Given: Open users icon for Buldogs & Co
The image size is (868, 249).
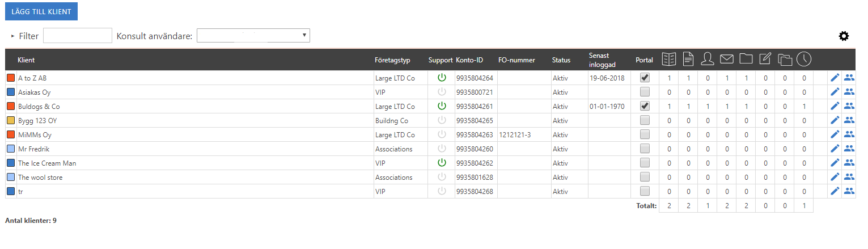Looking at the screenshot, I should click(x=849, y=106).
